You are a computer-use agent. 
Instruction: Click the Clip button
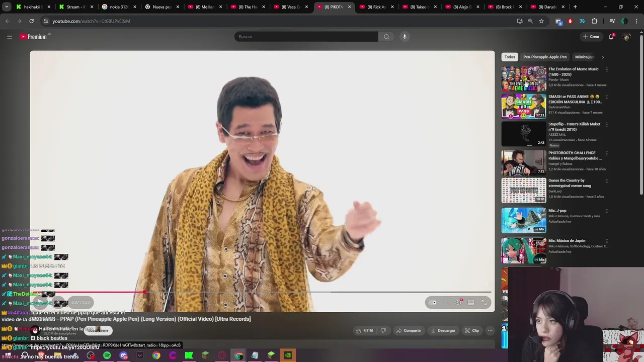click(x=472, y=330)
